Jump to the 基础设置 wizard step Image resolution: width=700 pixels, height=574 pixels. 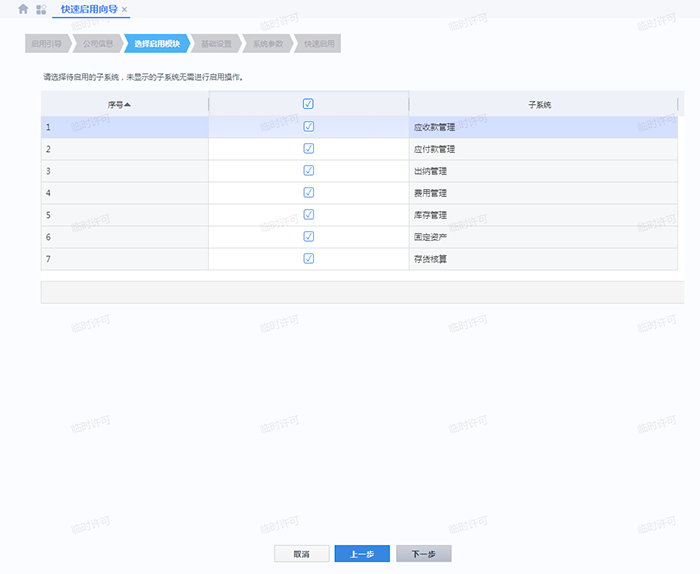pyautogui.click(x=215, y=44)
